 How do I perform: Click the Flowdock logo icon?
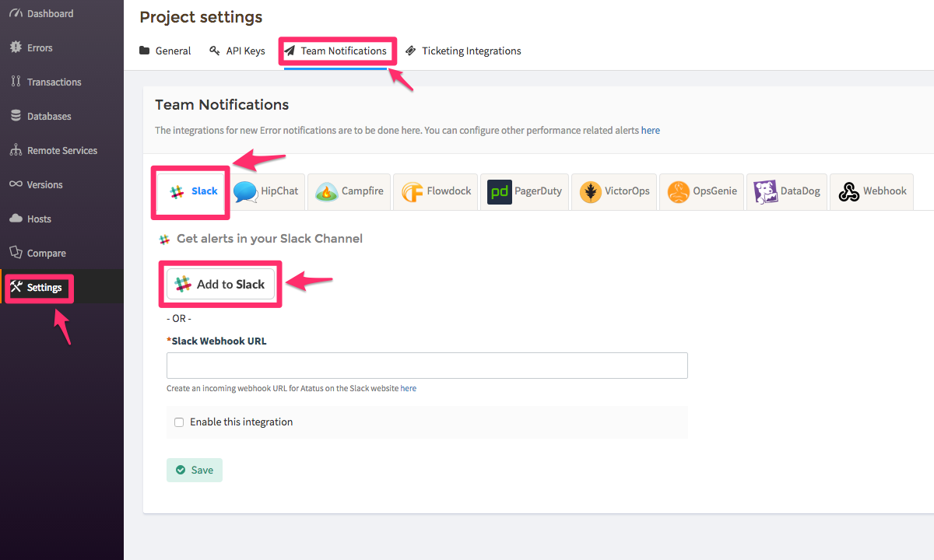(x=413, y=191)
